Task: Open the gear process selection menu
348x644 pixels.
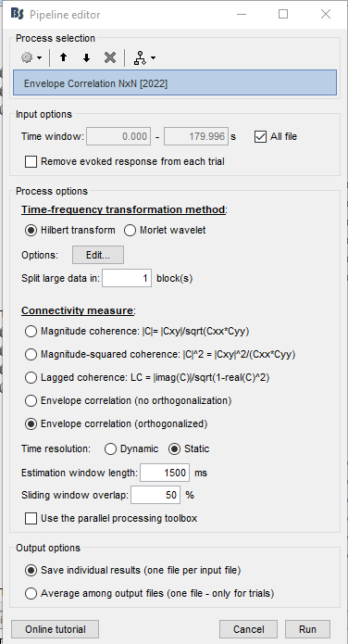Action: click(31, 57)
